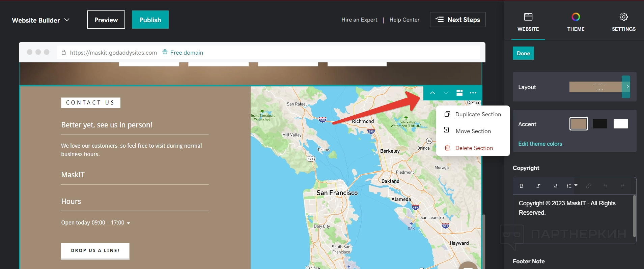Open the three-dots section options menu
The height and width of the screenshot is (269, 644).
coord(473,93)
